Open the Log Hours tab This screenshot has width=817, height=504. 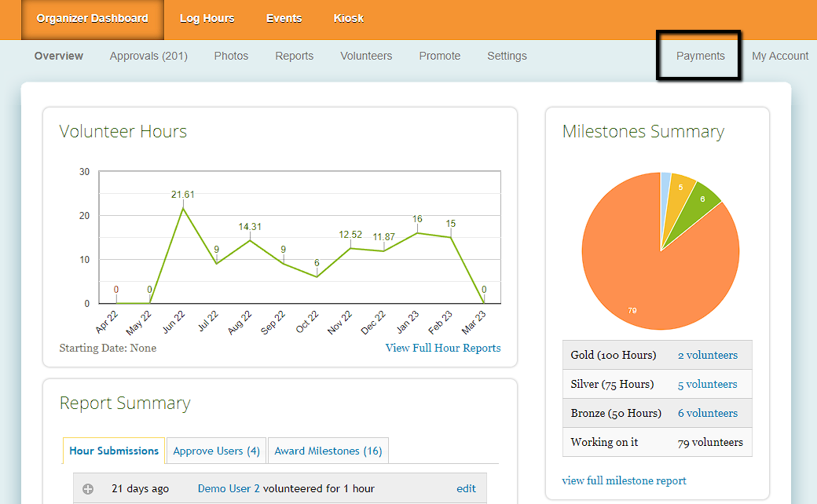[x=207, y=19]
